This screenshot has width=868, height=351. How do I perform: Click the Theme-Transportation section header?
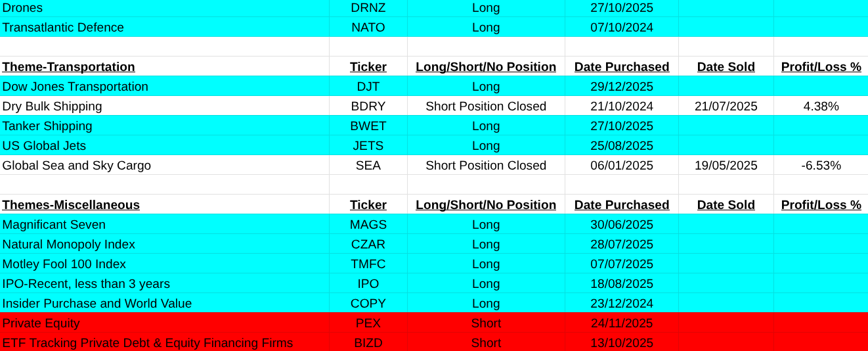(68, 67)
